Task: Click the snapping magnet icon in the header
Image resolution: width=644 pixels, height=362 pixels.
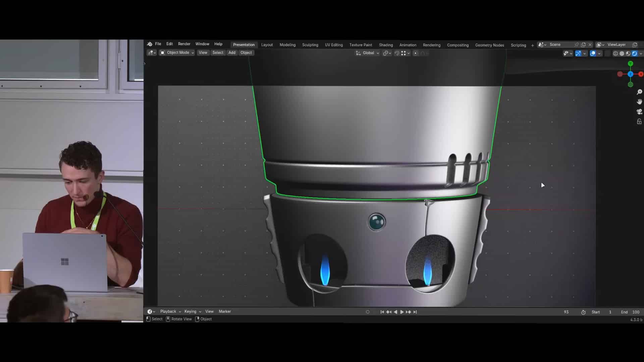Action: coord(397,53)
